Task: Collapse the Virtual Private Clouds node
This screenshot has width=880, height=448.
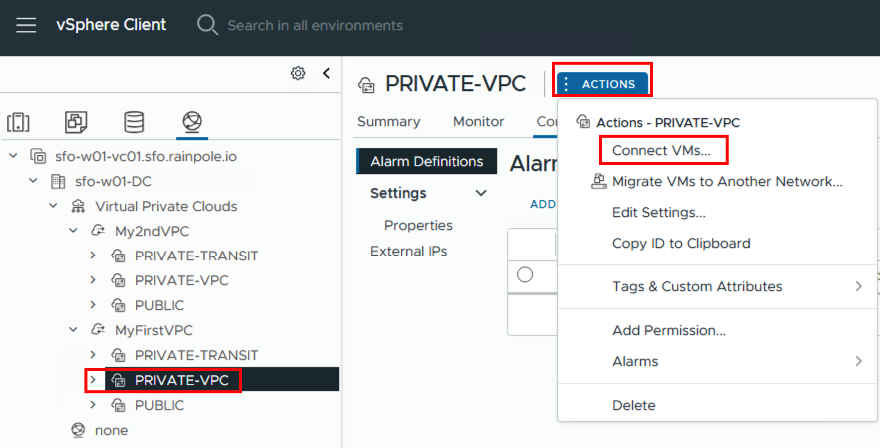Action: [x=53, y=206]
